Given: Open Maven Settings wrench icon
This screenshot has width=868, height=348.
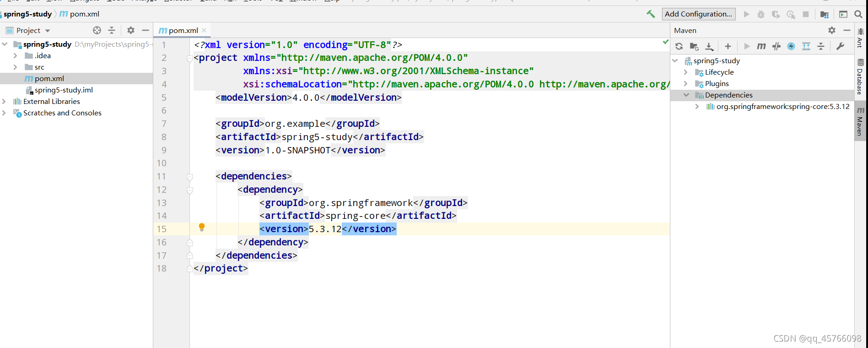Looking at the screenshot, I should click(840, 46).
